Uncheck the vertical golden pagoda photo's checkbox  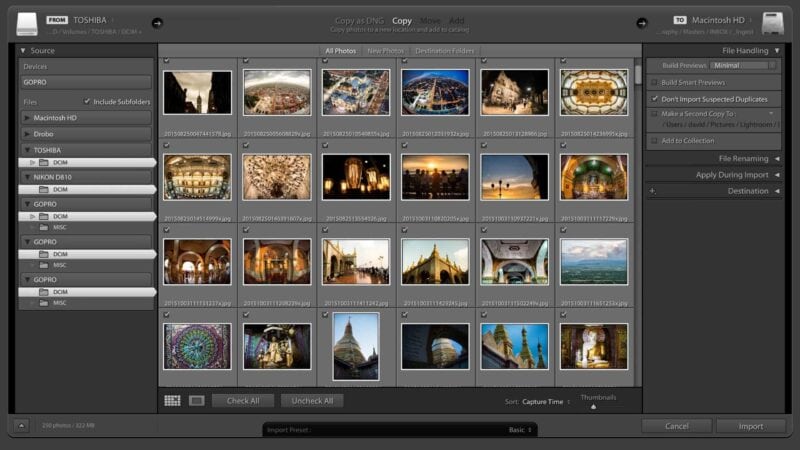pos(325,315)
